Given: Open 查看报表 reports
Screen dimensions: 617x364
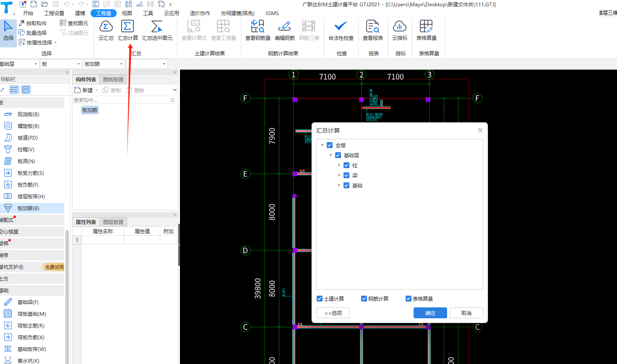Looking at the screenshot, I should point(372,30).
